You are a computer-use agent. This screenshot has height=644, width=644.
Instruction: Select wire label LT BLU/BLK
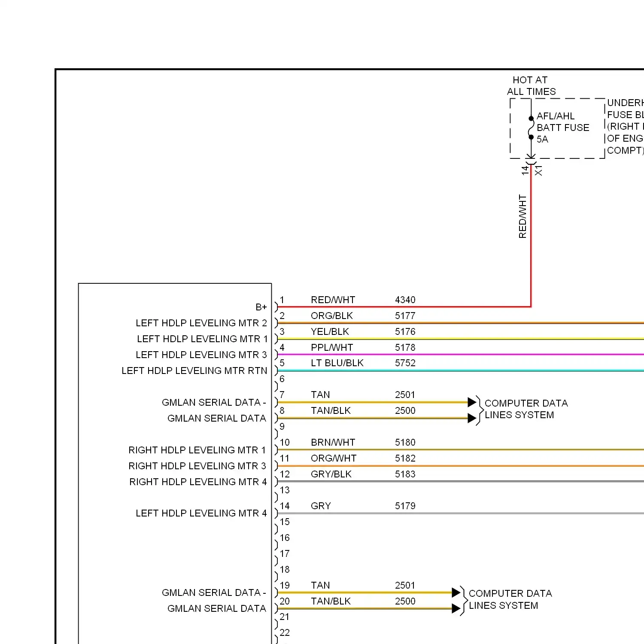pos(337,363)
